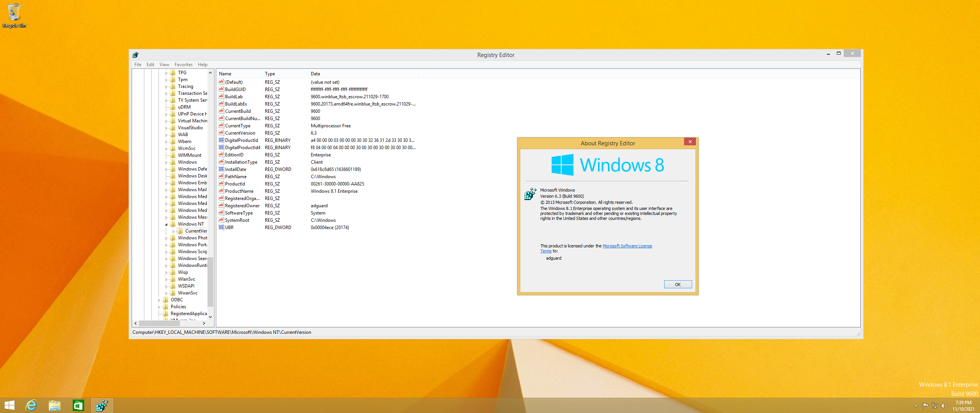Select the UBR DWORD value icon

point(221,227)
